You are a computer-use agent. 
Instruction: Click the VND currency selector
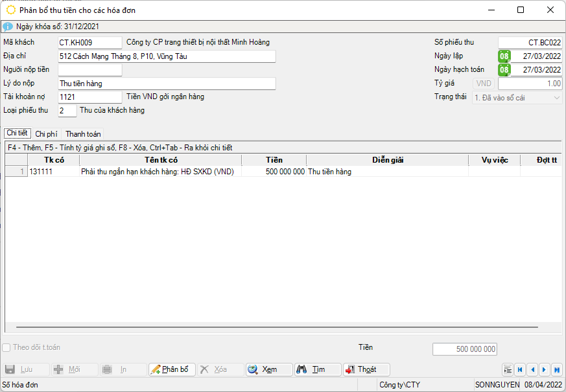point(484,84)
